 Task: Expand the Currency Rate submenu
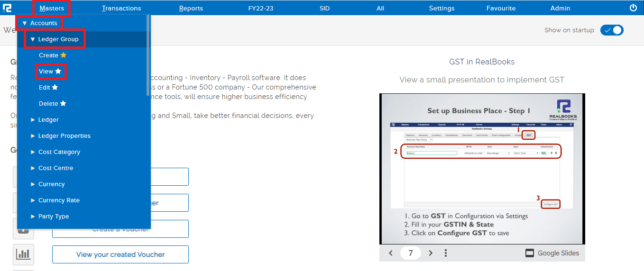point(59,200)
